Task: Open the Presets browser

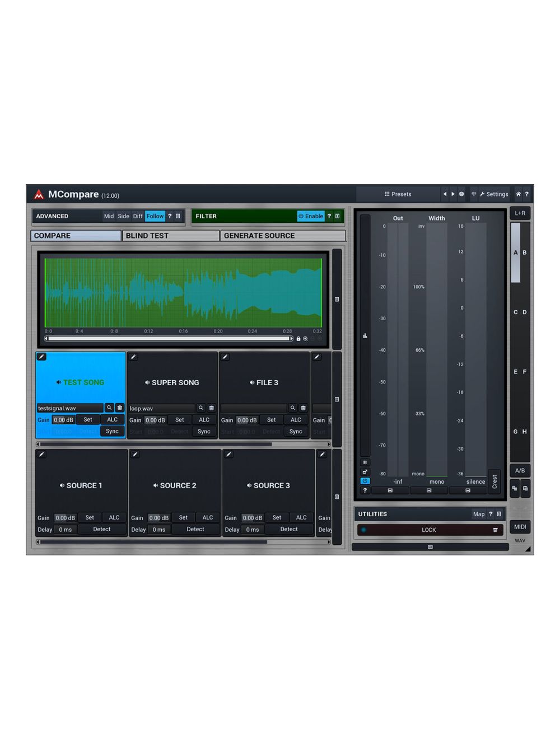Action: click(x=399, y=194)
